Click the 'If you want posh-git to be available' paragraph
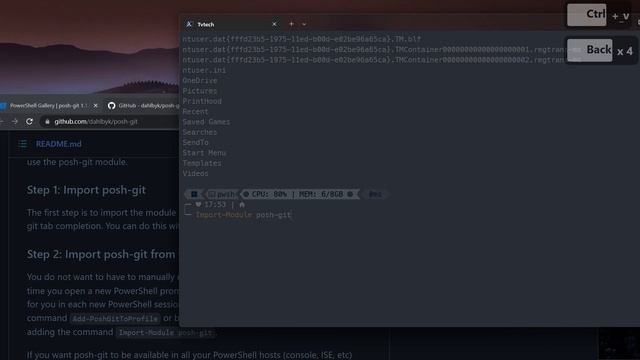640x360 pixels. [x=189, y=355]
